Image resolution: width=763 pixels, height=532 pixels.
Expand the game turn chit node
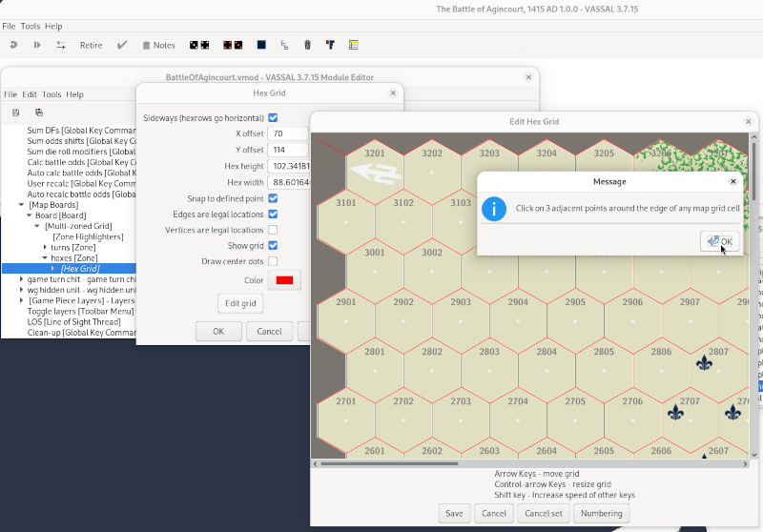21,279
